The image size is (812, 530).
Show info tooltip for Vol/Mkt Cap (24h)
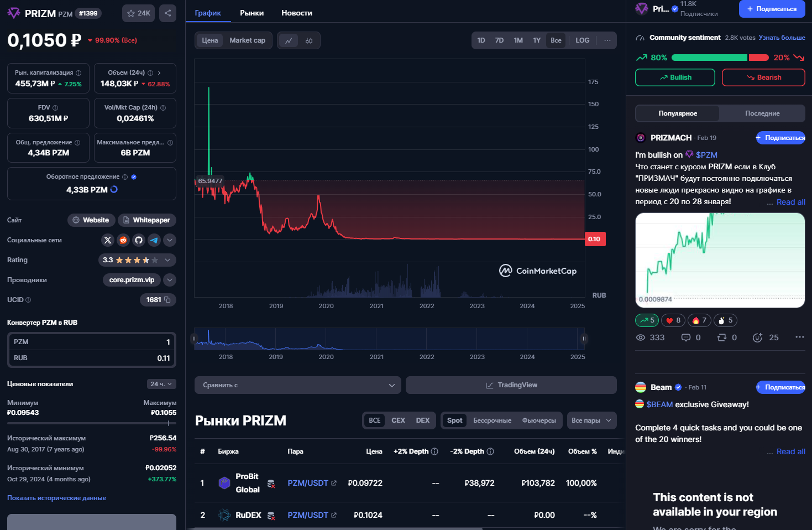163,108
